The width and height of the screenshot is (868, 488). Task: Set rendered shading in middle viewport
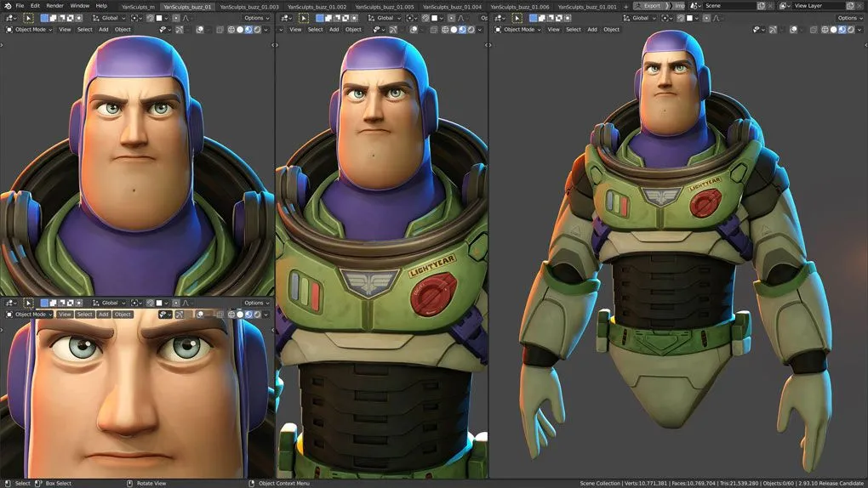point(471,29)
